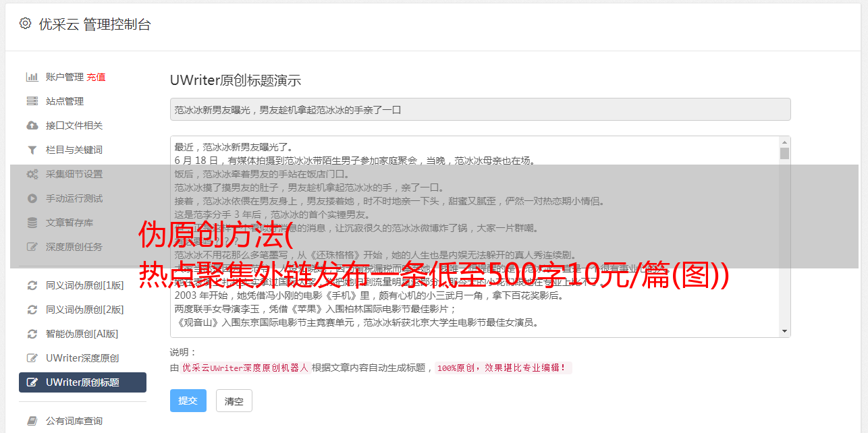Image resolution: width=868 pixels, height=433 pixels.
Task: Click the edit icon for UWriter原创标题
Action: point(32,382)
